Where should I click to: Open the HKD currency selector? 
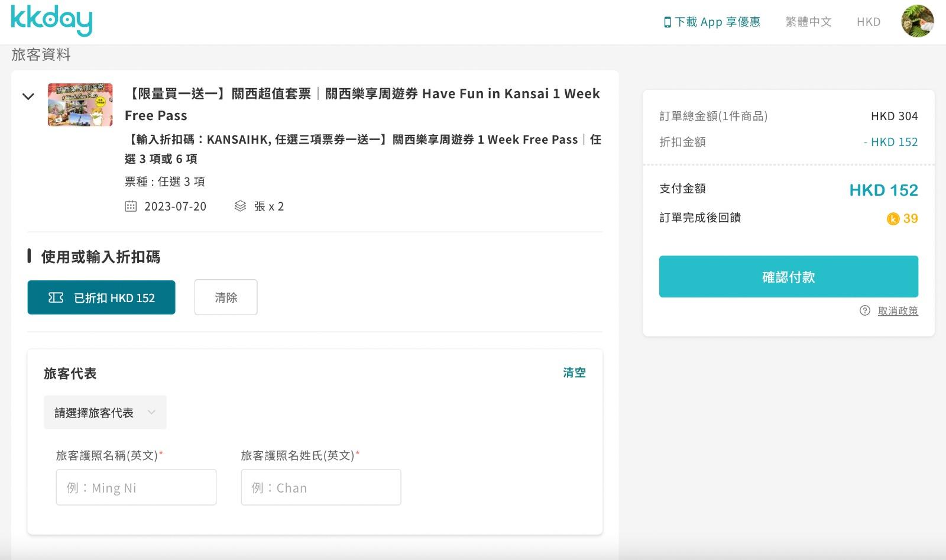pyautogui.click(x=868, y=22)
